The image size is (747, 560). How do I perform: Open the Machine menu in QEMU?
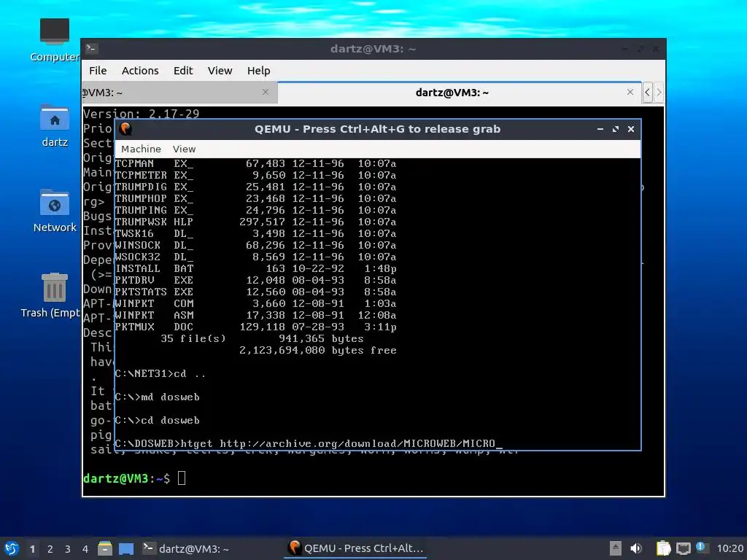click(x=141, y=149)
